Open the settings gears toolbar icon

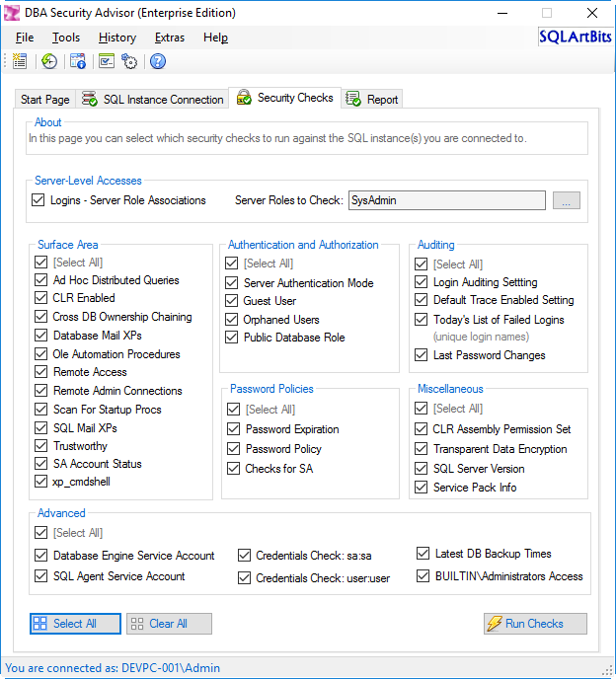129,61
